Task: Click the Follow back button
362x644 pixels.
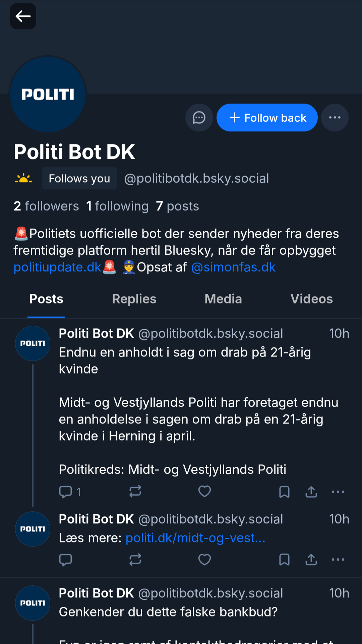Action: click(267, 118)
